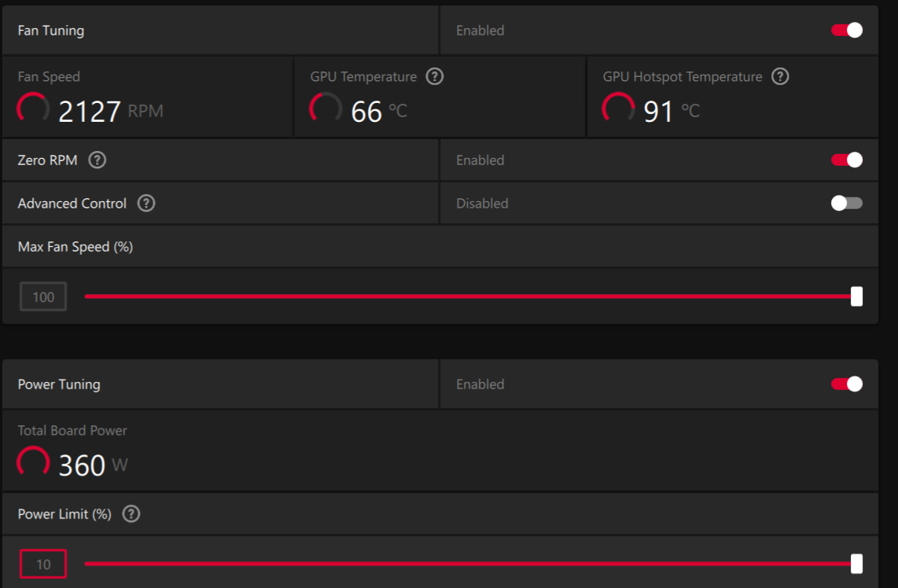The height and width of the screenshot is (588, 898).
Task: Click the Total Board Power gauge dial
Action: [33, 464]
